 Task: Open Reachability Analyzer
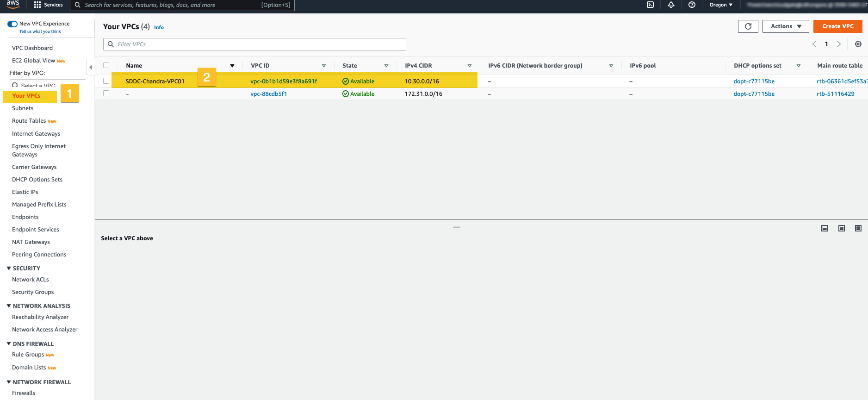[40, 317]
